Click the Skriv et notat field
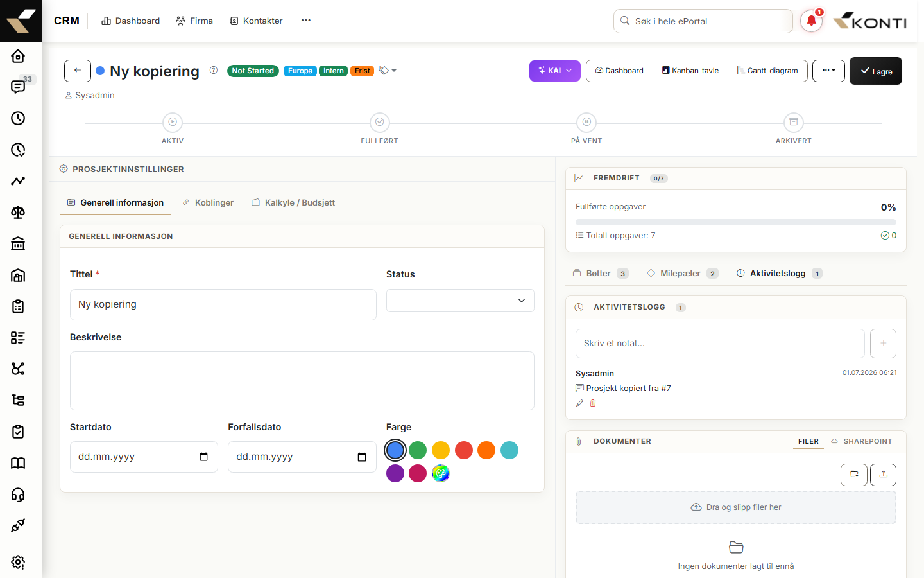924x578 pixels. pyautogui.click(x=720, y=344)
